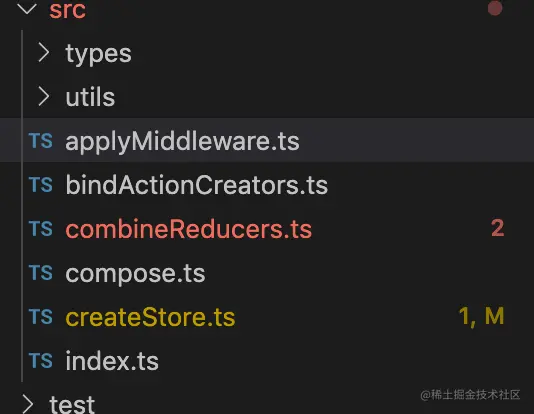Click the red status dot on src

point(495,8)
